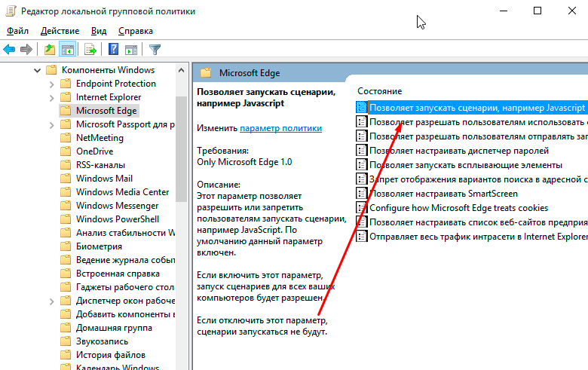Minimize the Group Policy Editor window

tap(504, 11)
